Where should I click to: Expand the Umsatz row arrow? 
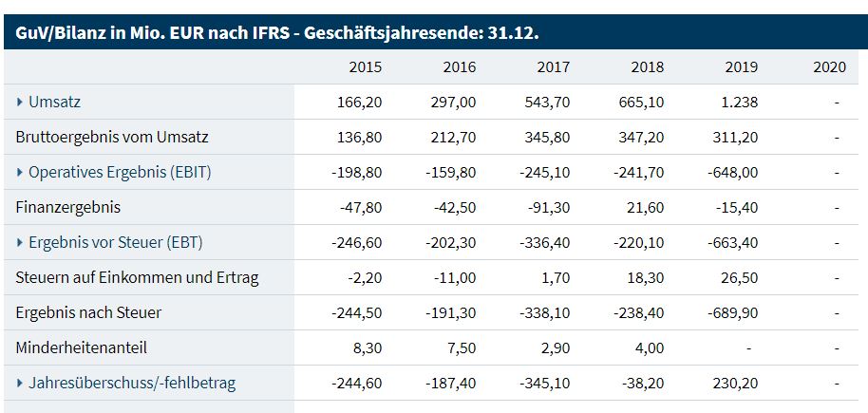coord(21,102)
